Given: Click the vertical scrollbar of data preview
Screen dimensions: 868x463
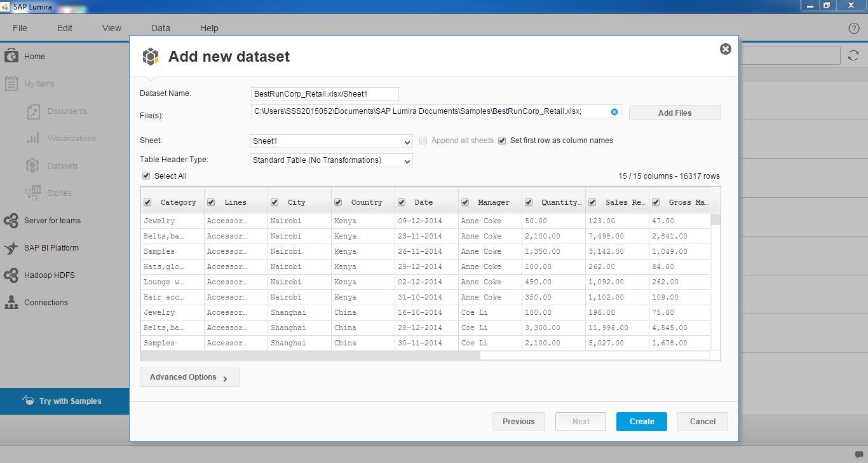Looking at the screenshot, I should coord(715,220).
